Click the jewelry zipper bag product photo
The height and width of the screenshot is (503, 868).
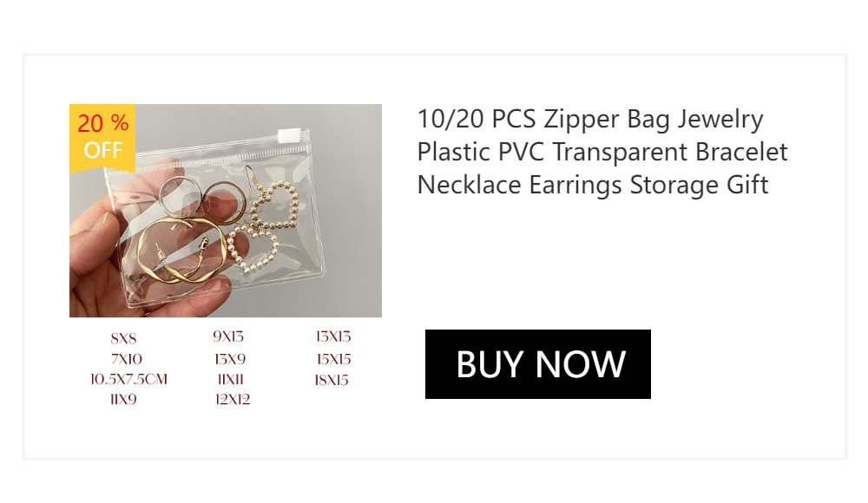coord(226,210)
